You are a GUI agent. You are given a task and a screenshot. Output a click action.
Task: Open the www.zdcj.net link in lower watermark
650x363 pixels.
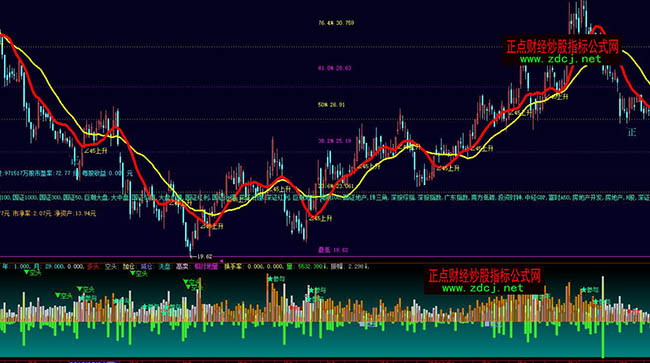[x=483, y=288]
